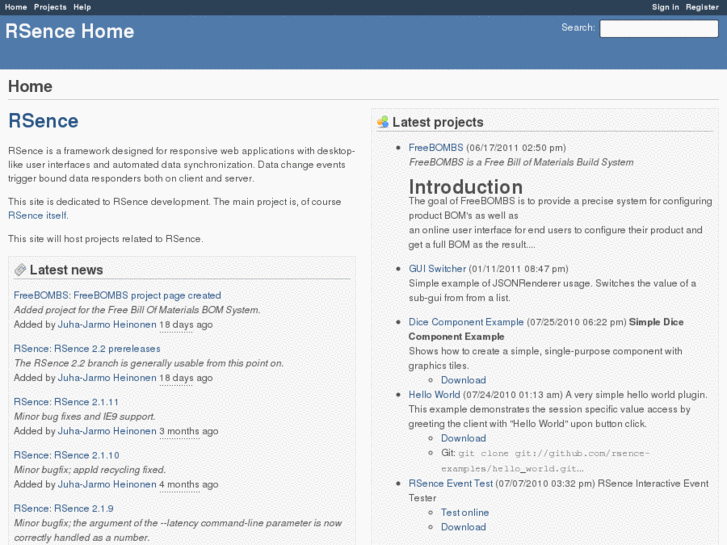Screen dimensions: 727x545
Task: Click the '3 months ago' timestamp link
Action: coord(189,431)
